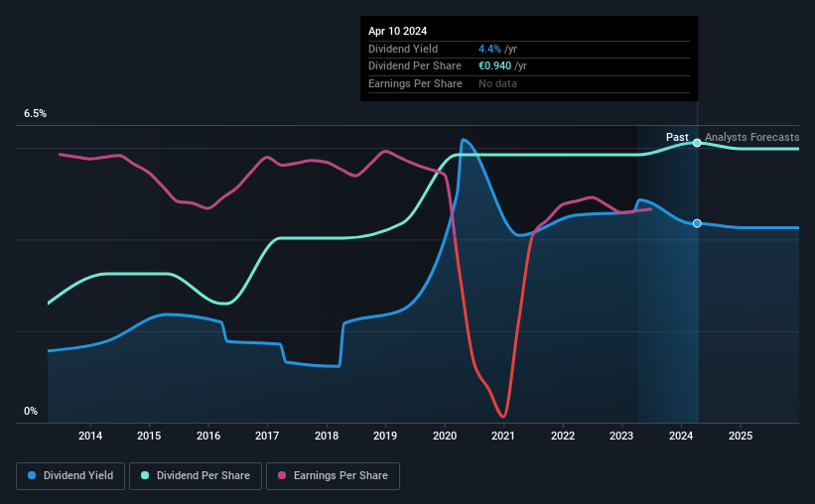Click the blue Dividend Yield legend dot
The image size is (815, 504).
pyautogui.click(x=32, y=475)
